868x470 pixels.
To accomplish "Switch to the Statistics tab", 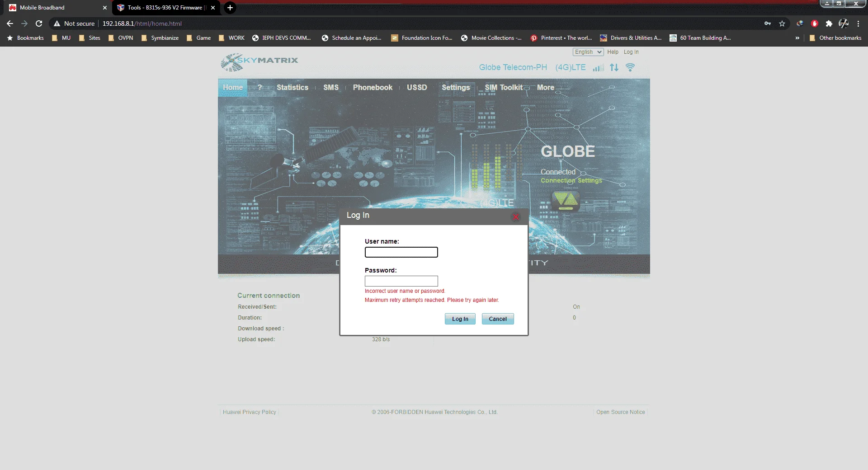I will [292, 88].
